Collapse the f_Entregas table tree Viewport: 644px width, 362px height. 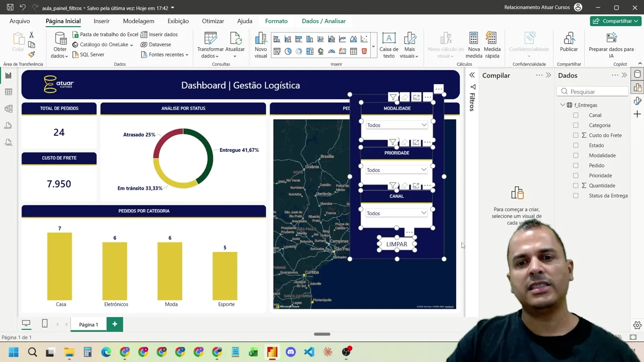pos(562,105)
